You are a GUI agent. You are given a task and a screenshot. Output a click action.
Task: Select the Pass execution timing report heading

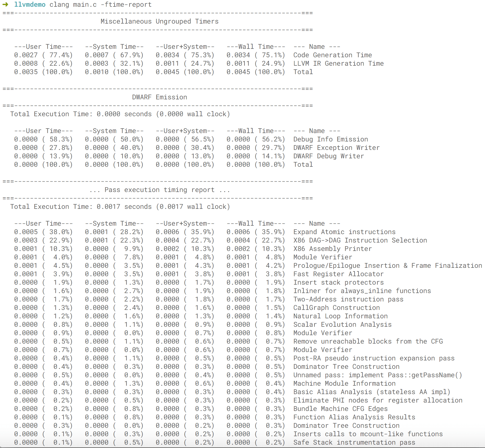tap(159, 190)
